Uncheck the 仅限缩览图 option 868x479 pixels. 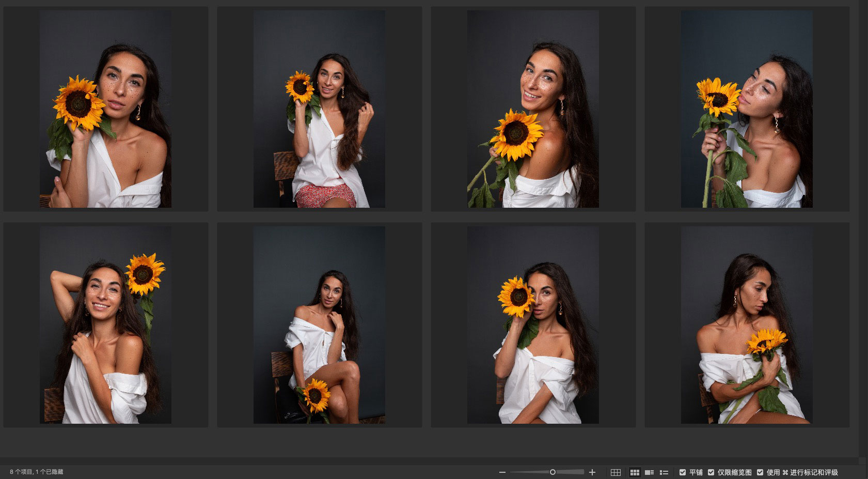(711, 472)
